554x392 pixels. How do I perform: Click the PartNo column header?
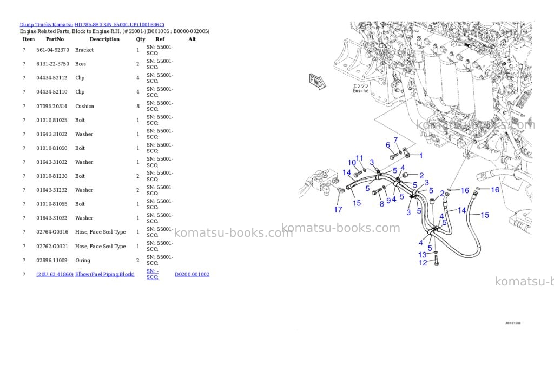pos(55,39)
